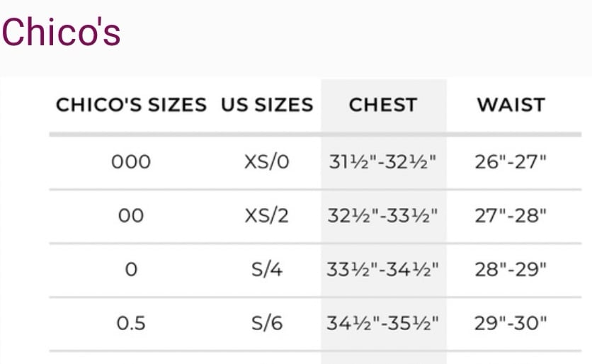
Task: Click the S/4 US size cell
Action: 267,270
